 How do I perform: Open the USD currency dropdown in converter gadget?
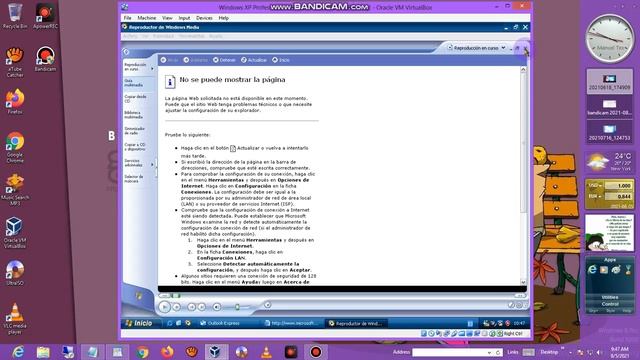click(595, 186)
